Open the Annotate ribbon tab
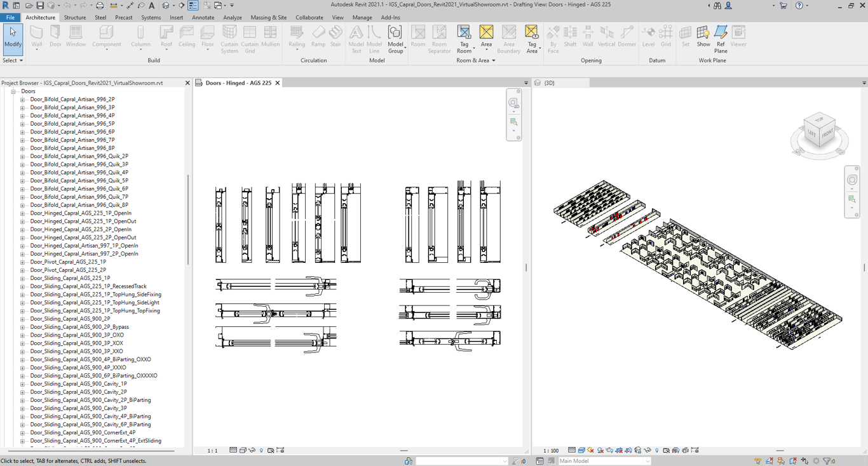 click(203, 18)
